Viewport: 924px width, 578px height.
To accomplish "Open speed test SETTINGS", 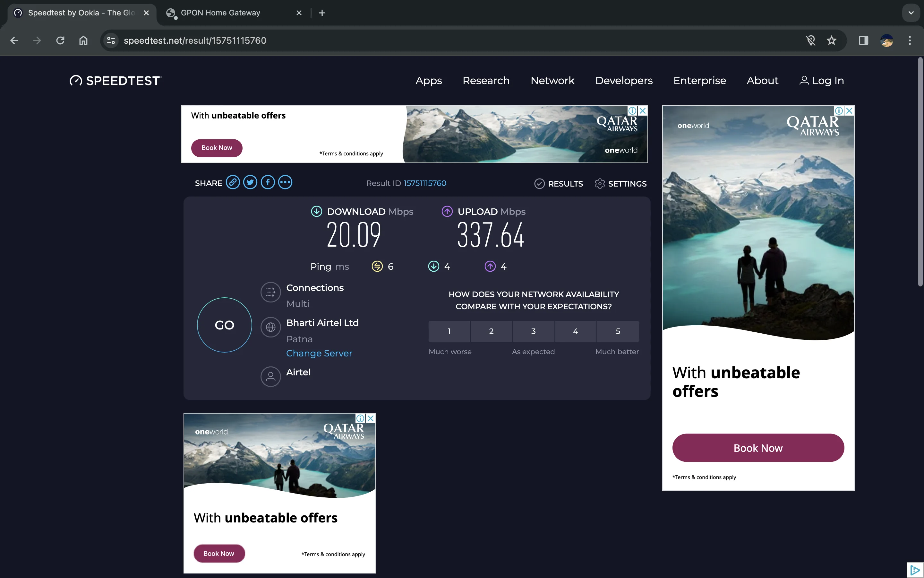I will tap(620, 184).
